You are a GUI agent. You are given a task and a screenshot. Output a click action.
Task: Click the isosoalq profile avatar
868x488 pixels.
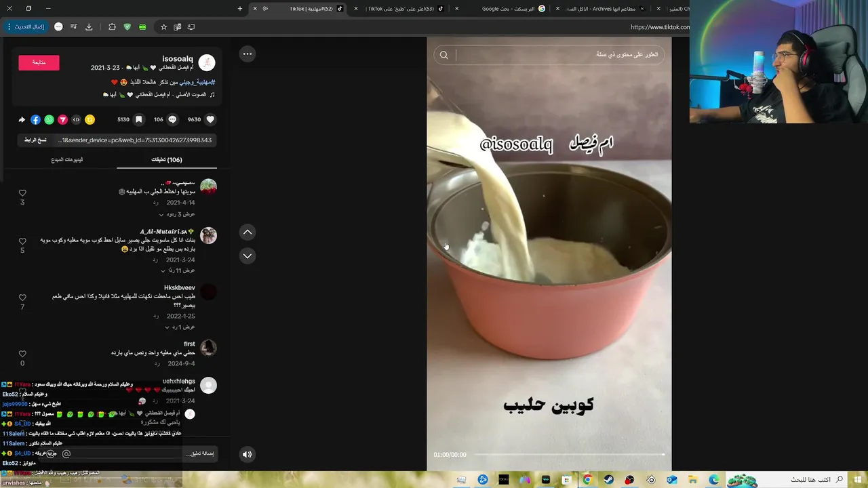click(207, 63)
